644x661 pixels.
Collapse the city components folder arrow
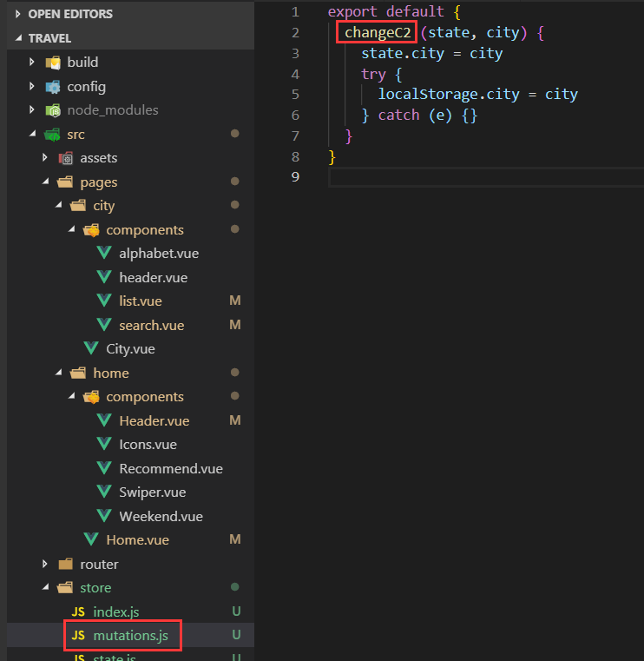coord(71,229)
